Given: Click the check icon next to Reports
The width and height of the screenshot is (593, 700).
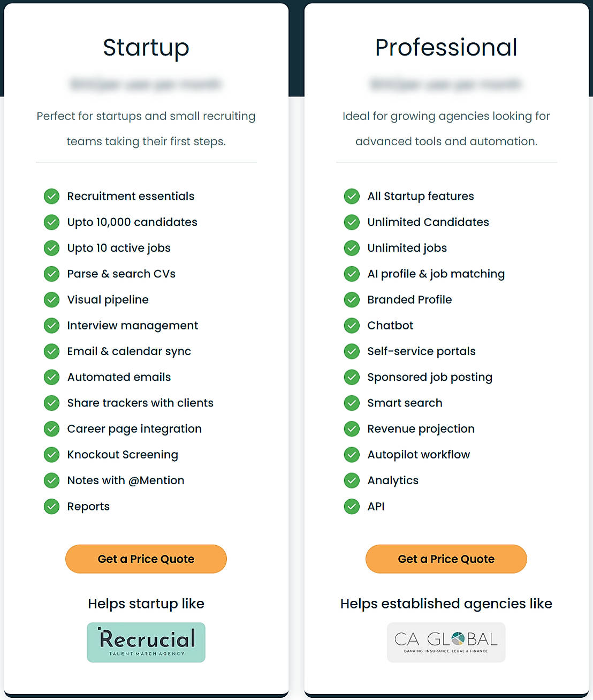Looking at the screenshot, I should 51,507.
